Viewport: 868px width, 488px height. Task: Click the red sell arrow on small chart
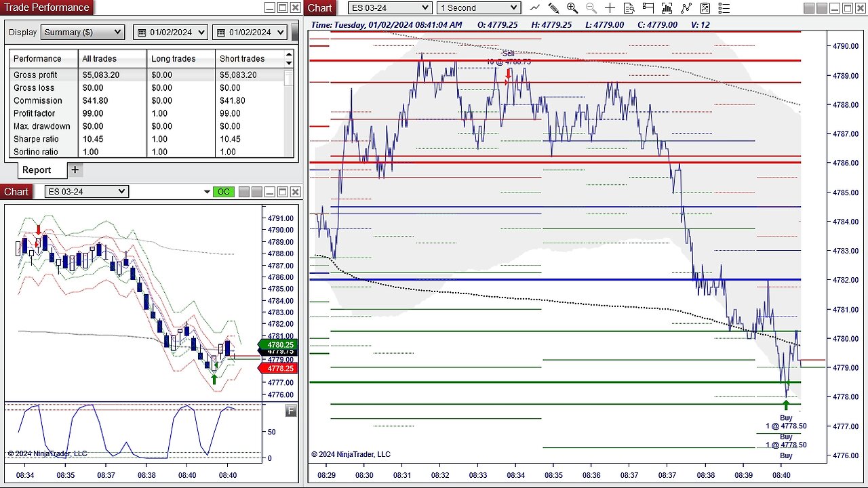38,230
